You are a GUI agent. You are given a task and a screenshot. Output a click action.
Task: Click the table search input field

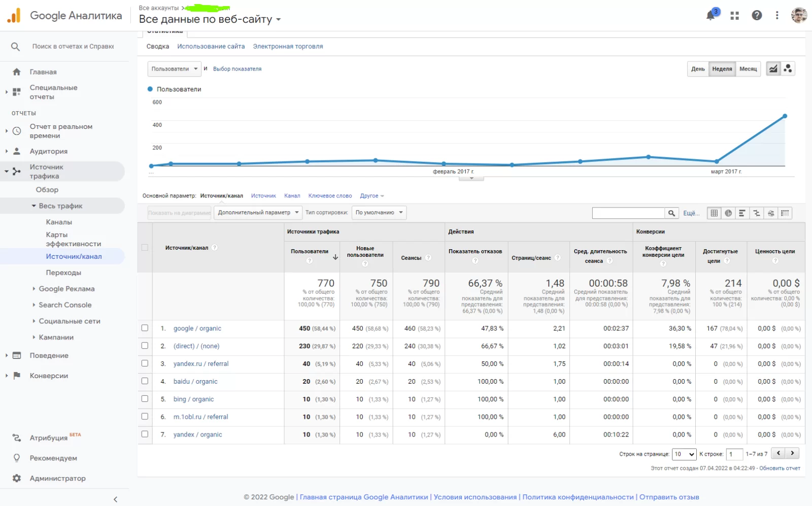628,213
